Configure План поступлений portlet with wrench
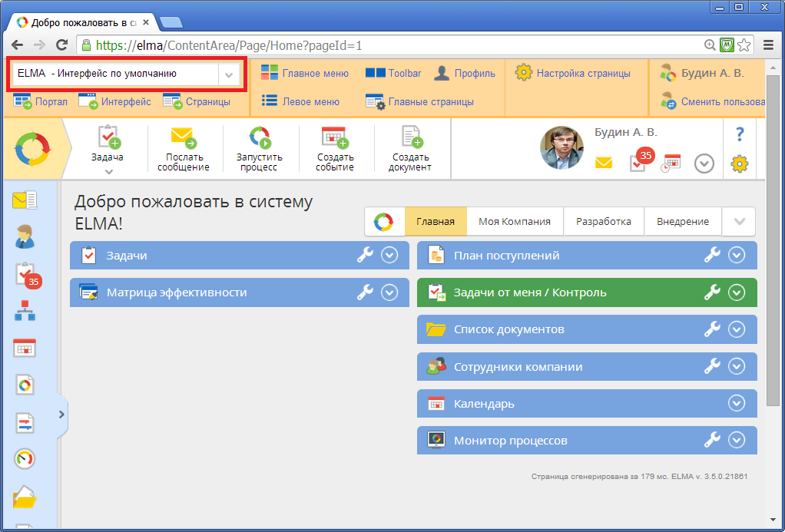The width and height of the screenshot is (785, 532). pyautogui.click(x=712, y=255)
